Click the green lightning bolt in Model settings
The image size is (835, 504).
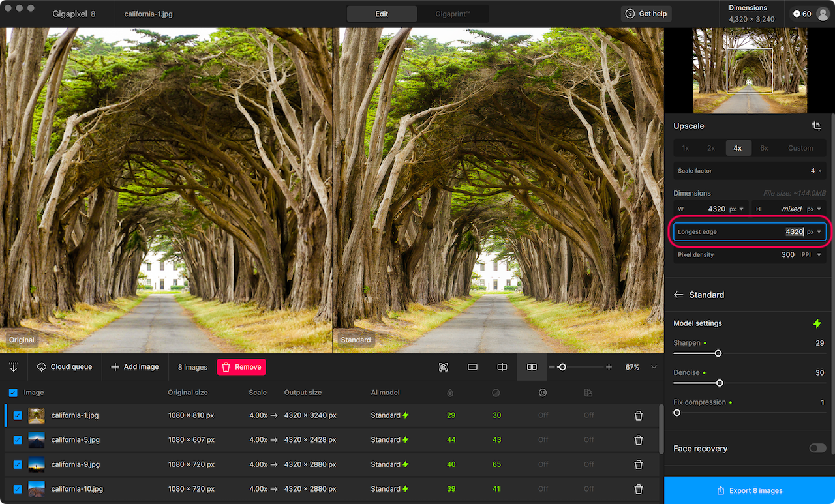pyautogui.click(x=817, y=323)
